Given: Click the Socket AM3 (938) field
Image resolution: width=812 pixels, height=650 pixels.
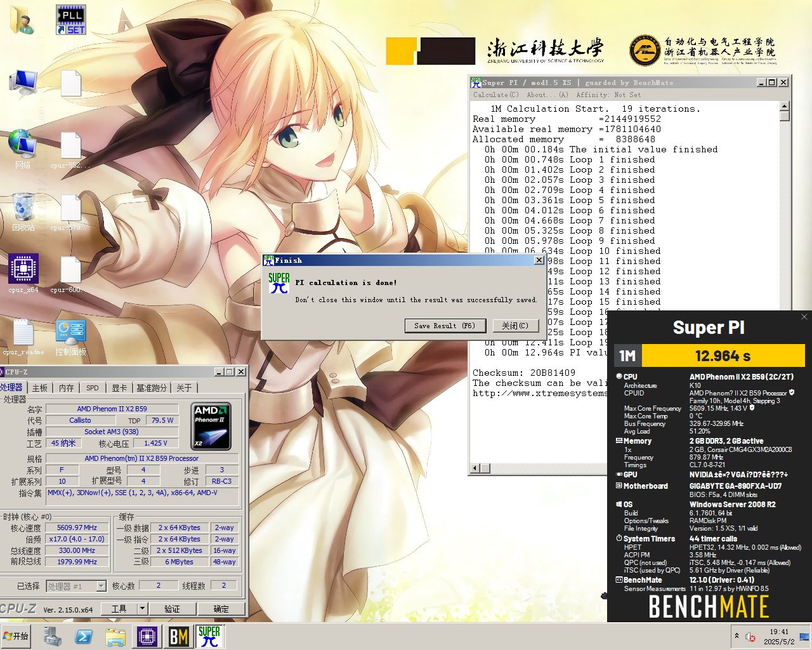Looking at the screenshot, I should (112, 432).
